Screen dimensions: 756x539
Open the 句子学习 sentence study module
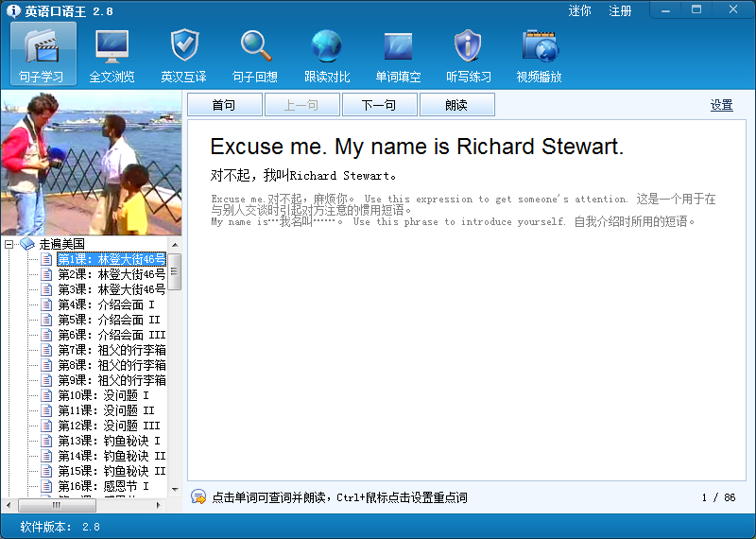43,56
